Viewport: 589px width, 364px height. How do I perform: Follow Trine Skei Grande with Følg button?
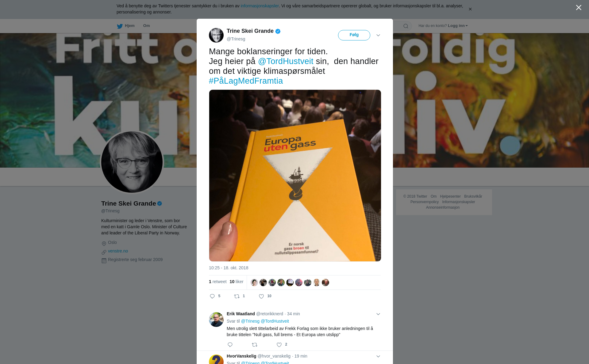pos(354,35)
